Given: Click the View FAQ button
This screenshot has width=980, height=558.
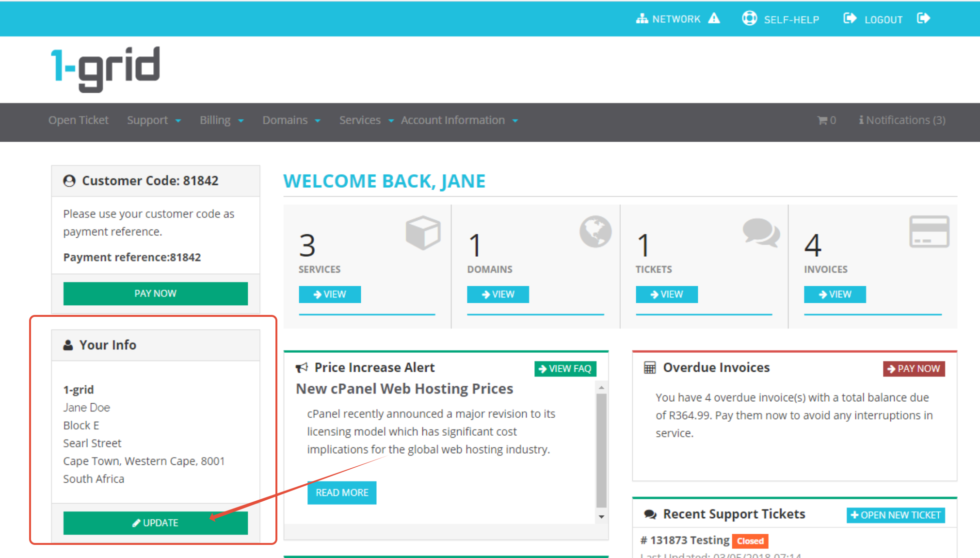Looking at the screenshot, I should (x=565, y=369).
